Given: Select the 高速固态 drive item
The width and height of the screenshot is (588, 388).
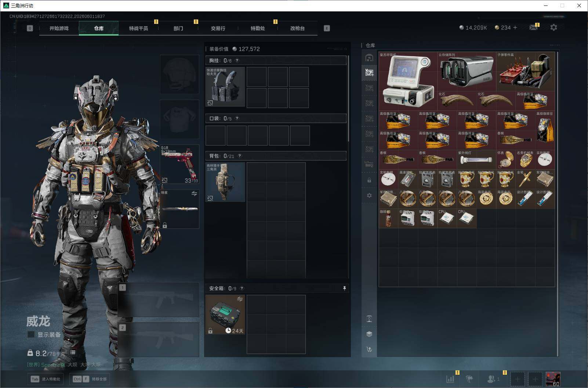Looking at the screenshot, I should [x=408, y=179].
